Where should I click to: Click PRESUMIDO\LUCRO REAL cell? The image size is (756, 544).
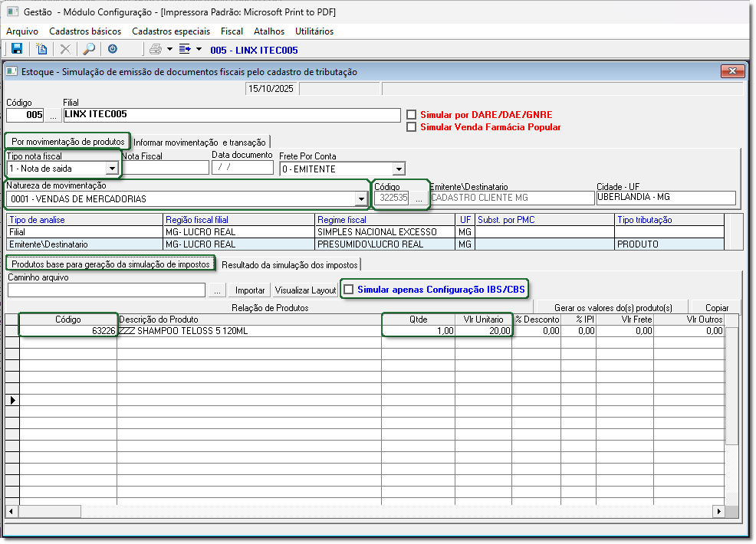[x=385, y=244]
